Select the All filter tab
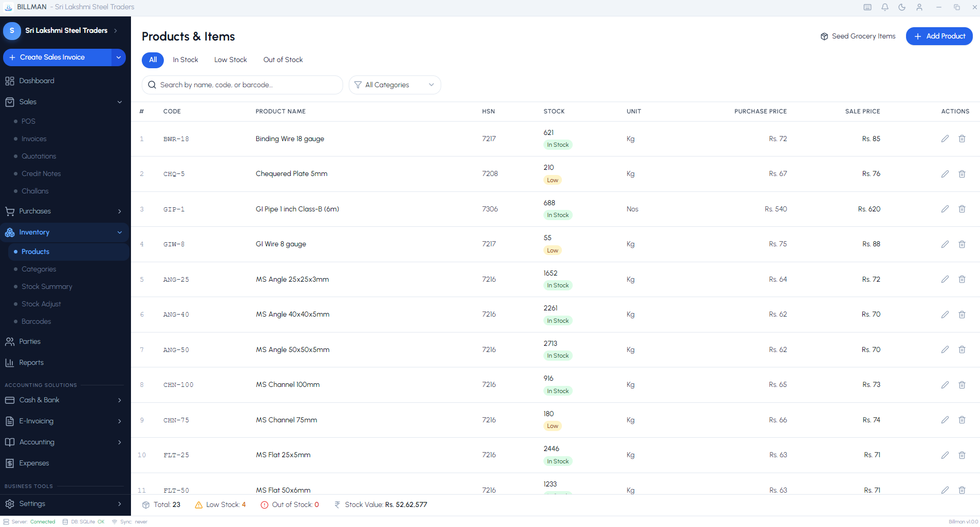The image size is (980, 527). pyautogui.click(x=153, y=60)
